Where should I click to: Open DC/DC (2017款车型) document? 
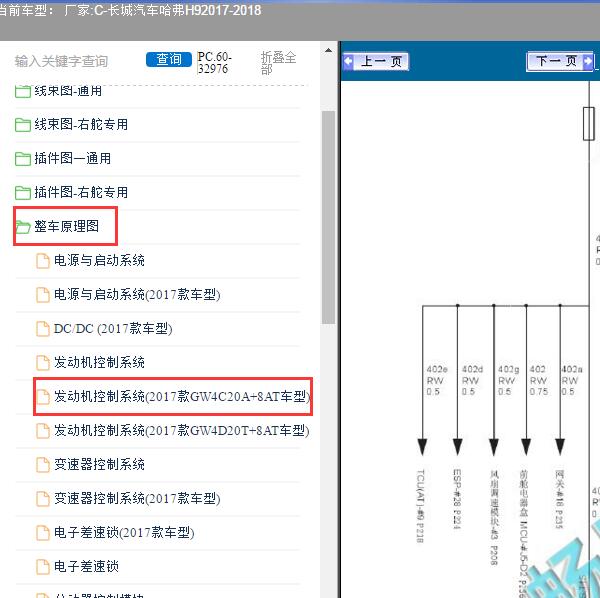click(x=113, y=329)
